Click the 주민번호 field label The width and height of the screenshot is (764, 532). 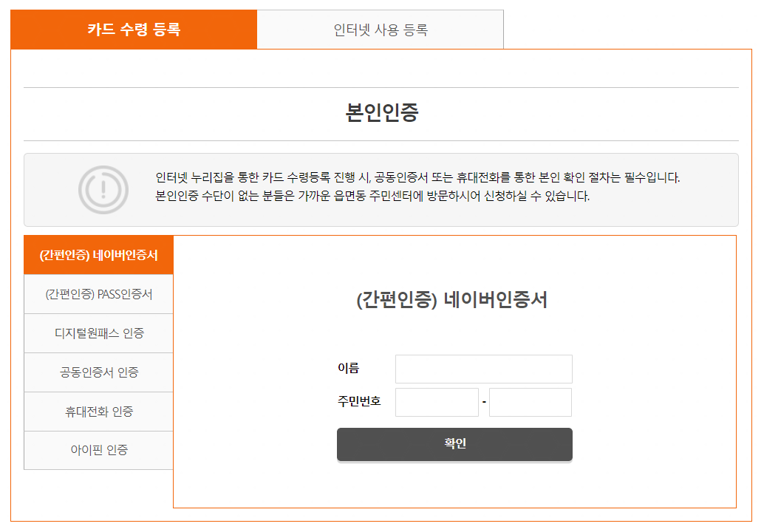click(359, 401)
